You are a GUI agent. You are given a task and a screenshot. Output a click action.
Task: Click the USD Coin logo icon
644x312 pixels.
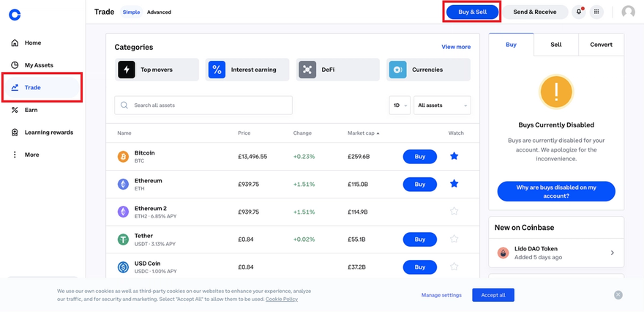tap(123, 267)
